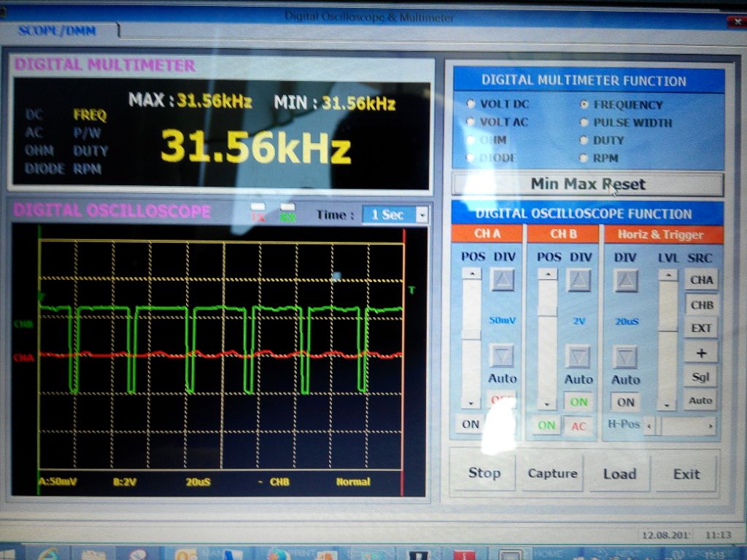Viewport: 747px width, 560px height.
Task: Toggle the CH B AC coupling button
Action: click(578, 426)
